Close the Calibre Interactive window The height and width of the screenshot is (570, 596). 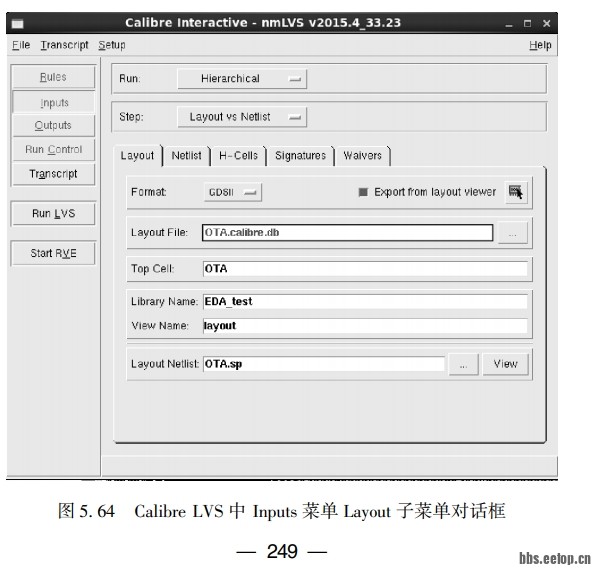click(547, 24)
